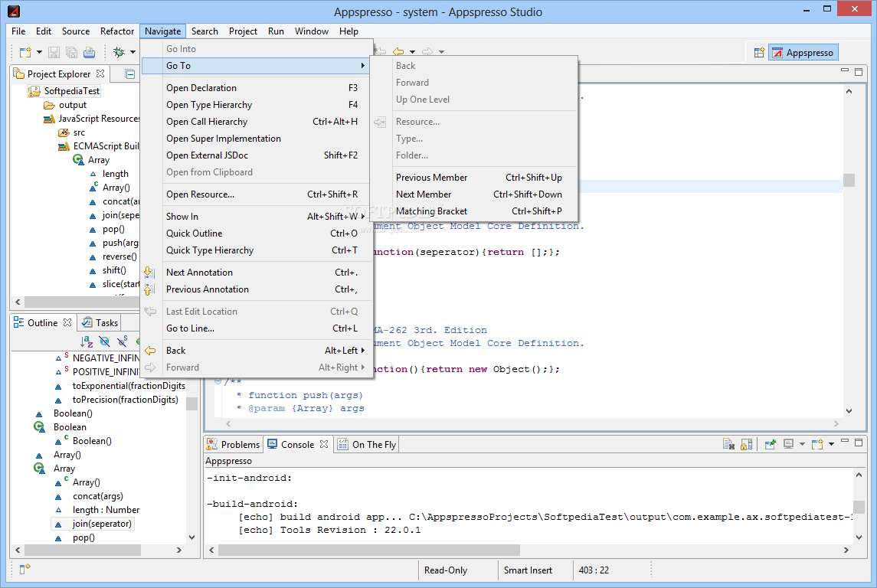Select toPrecision(fractionDigits) in Outline

click(x=126, y=400)
